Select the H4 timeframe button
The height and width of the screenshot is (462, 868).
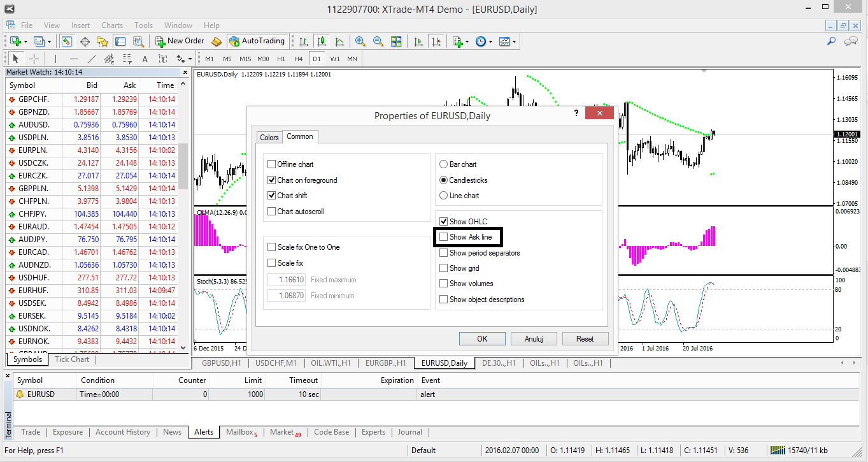tap(299, 59)
